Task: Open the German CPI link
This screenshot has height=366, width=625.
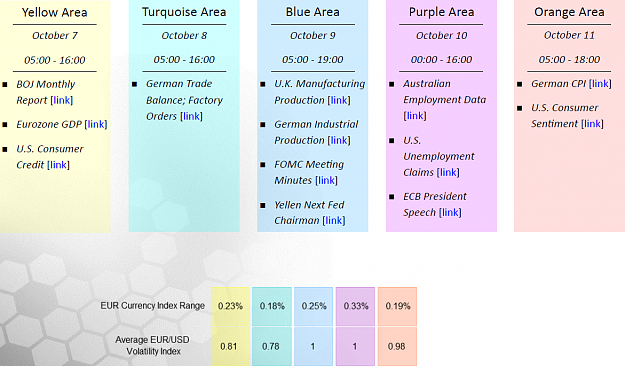Action: pos(600,84)
